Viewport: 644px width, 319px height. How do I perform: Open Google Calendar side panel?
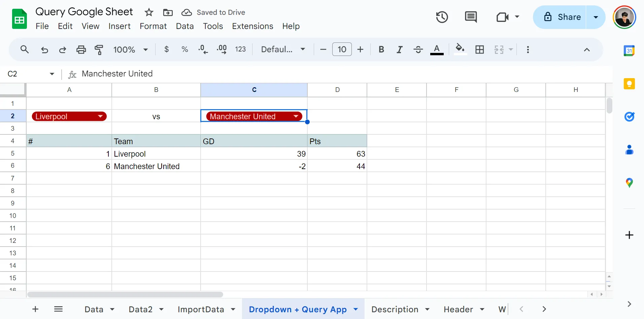click(629, 51)
